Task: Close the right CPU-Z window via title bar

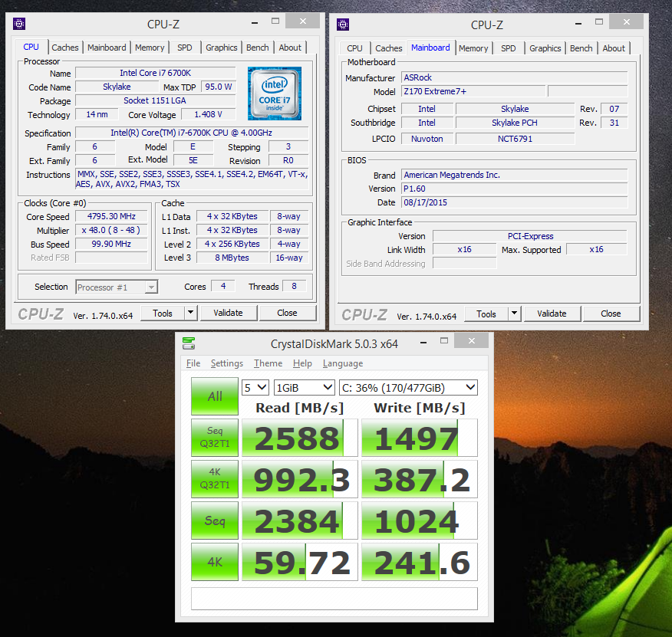Action: [x=627, y=22]
